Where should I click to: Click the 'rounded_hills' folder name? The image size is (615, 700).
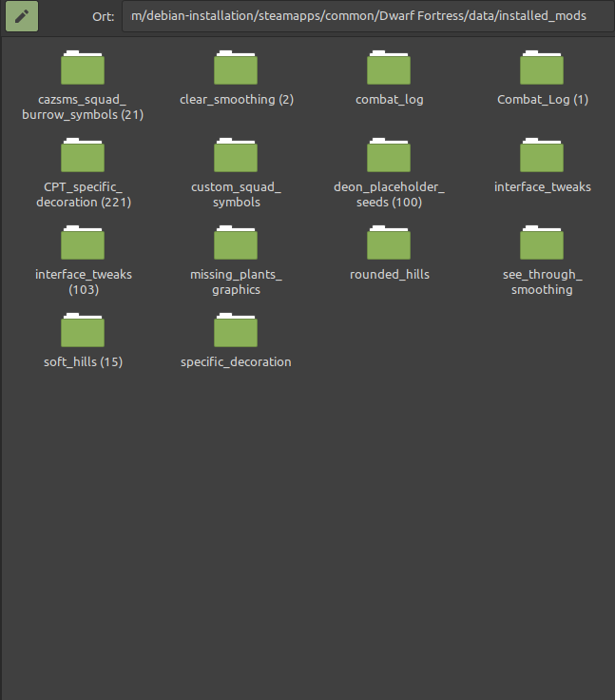pos(389,275)
